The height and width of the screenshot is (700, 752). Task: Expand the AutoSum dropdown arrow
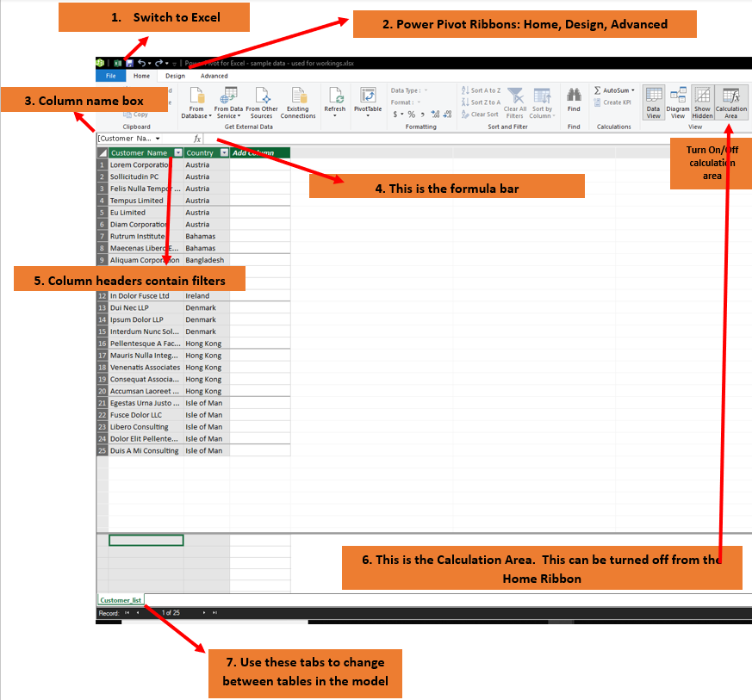[633, 90]
